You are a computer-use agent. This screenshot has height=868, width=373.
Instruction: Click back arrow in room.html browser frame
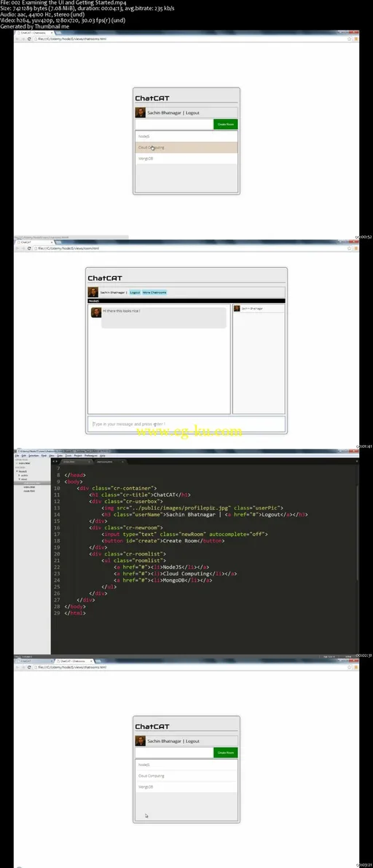point(17,248)
